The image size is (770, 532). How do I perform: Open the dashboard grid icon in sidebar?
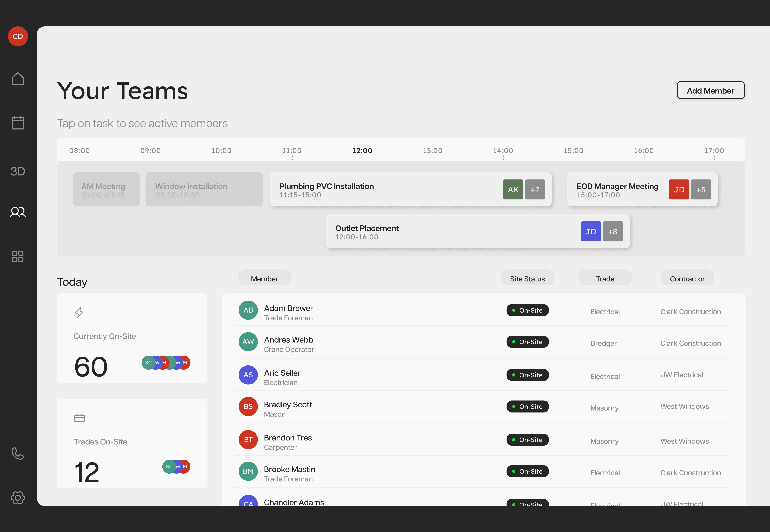tap(18, 256)
